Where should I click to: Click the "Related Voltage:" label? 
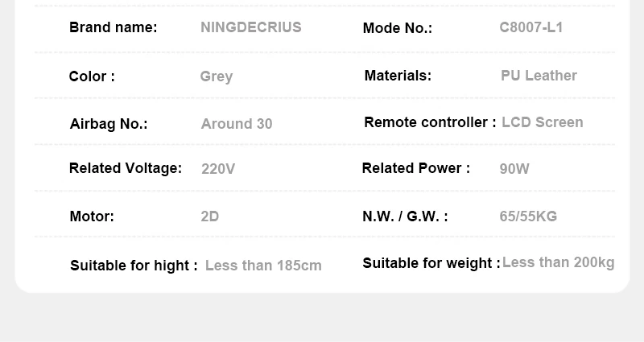126,168
